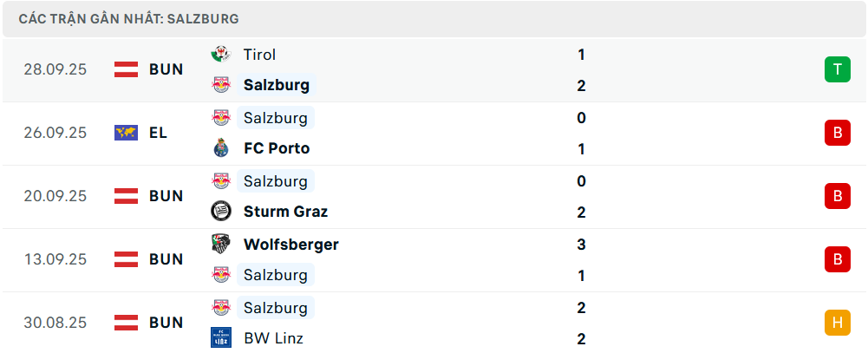Click the BW Linz club crest
Viewport: 868px width, 353px height.
point(221,338)
